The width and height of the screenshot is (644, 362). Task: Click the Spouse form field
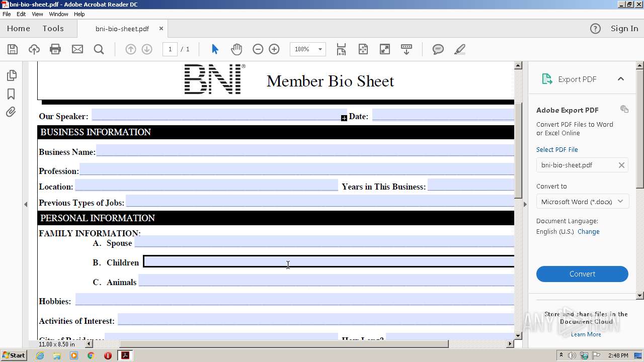pos(324,241)
